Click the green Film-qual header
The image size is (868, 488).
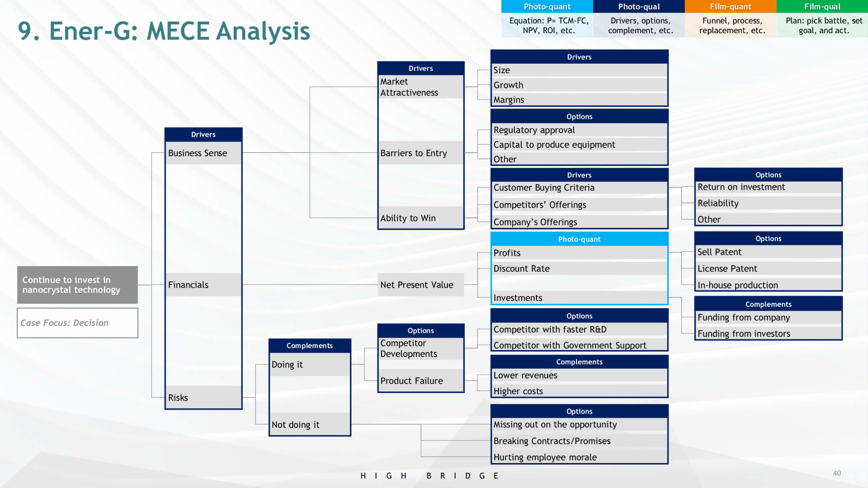[822, 7]
